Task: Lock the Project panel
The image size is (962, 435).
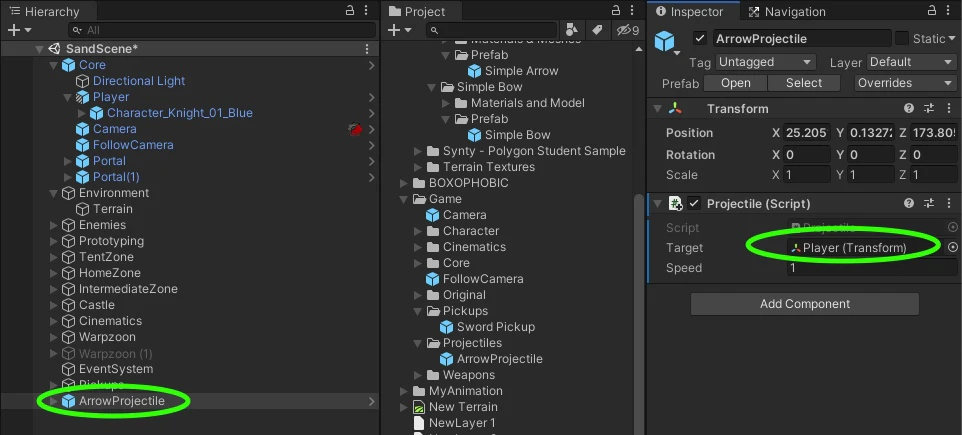Action: click(x=616, y=10)
